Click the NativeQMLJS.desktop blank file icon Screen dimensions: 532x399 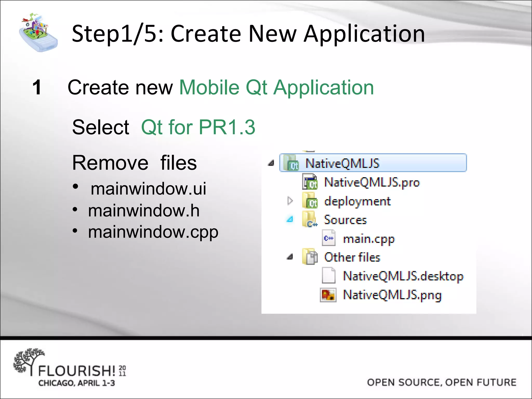[329, 276]
